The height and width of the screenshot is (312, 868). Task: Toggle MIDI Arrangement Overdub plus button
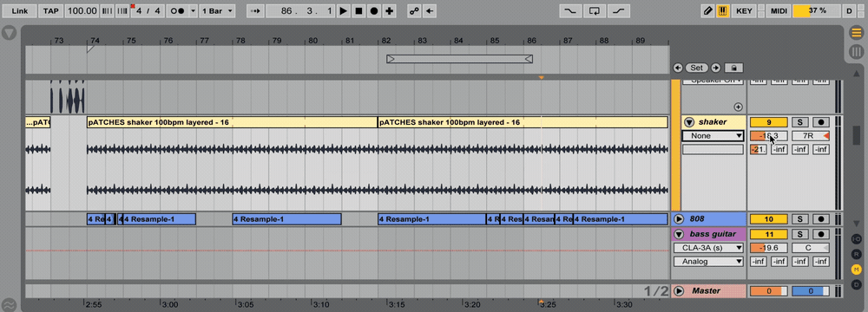click(390, 10)
